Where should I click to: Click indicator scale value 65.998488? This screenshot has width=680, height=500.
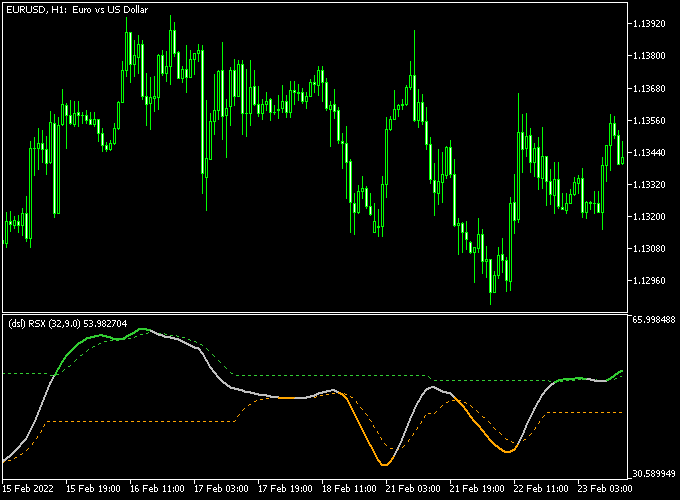654,320
